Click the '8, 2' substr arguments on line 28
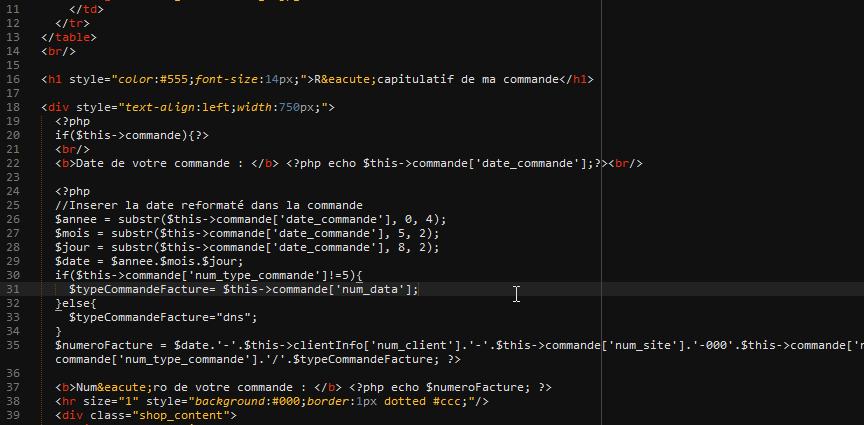 coord(412,248)
